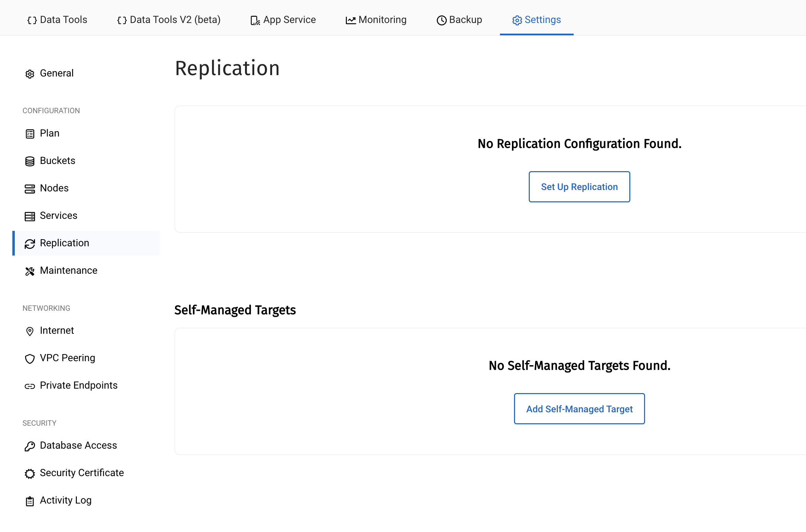This screenshot has width=806, height=532.
Task: Open Maintenance settings
Action: tap(86, 270)
